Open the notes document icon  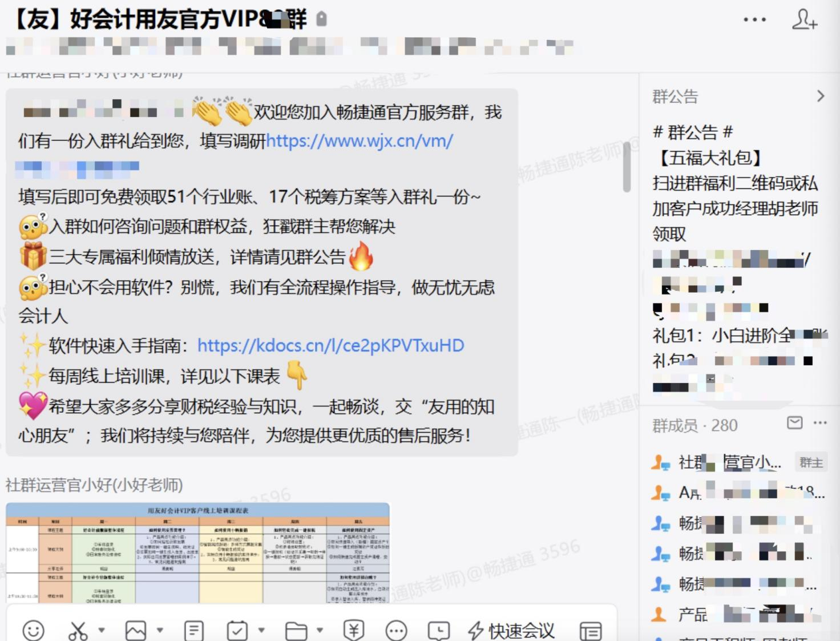(x=193, y=630)
